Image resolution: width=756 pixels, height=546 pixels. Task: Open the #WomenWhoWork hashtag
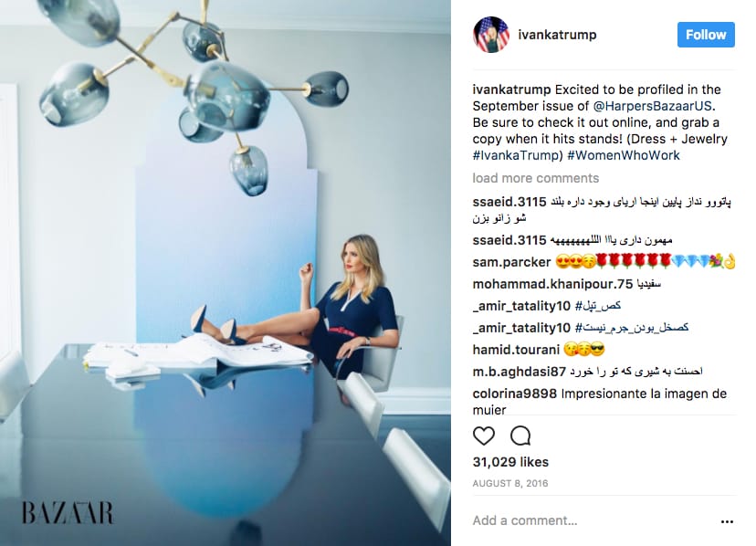(624, 155)
